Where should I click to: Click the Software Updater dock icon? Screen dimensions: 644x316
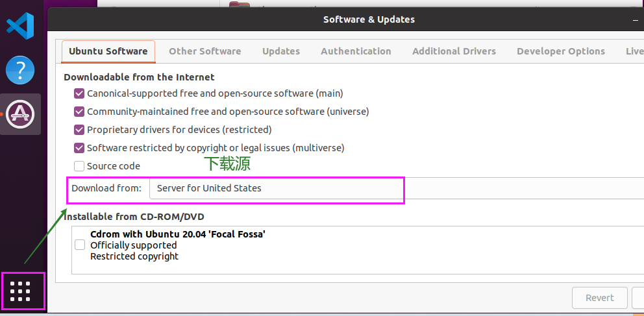[20, 114]
